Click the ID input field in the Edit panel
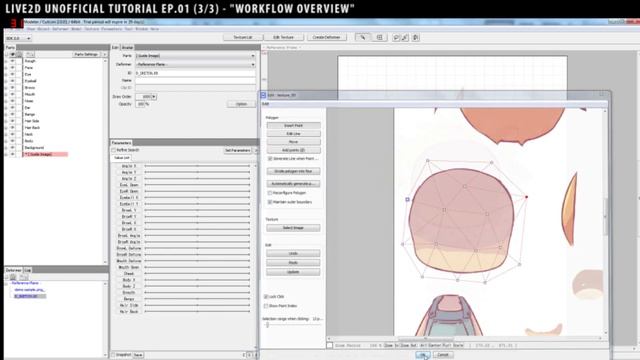640x360 pixels. pos(196,73)
